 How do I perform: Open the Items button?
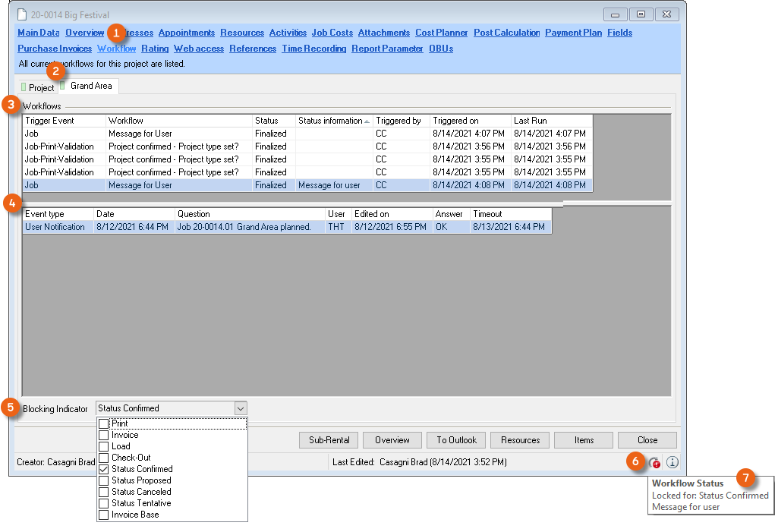[584, 440]
